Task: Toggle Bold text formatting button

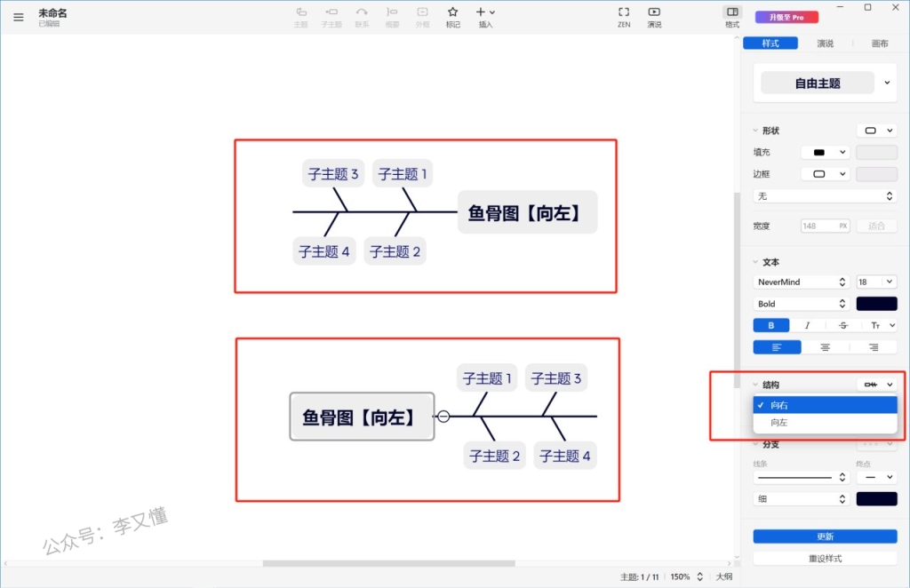Action: click(770, 326)
